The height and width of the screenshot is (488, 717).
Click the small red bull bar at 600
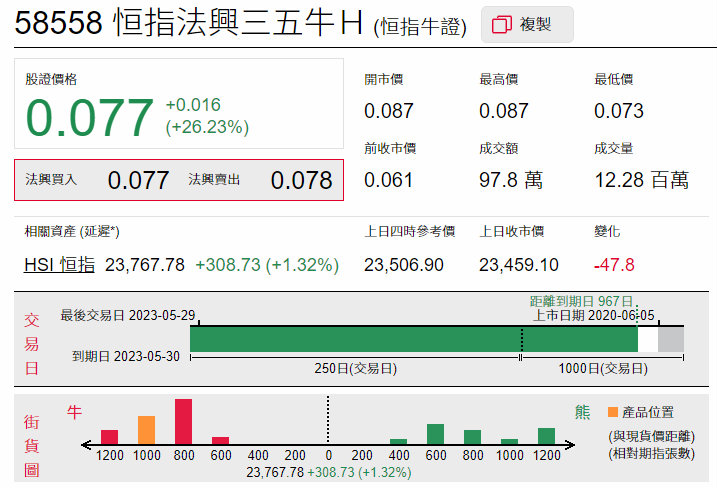pyautogui.click(x=220, y=440)
